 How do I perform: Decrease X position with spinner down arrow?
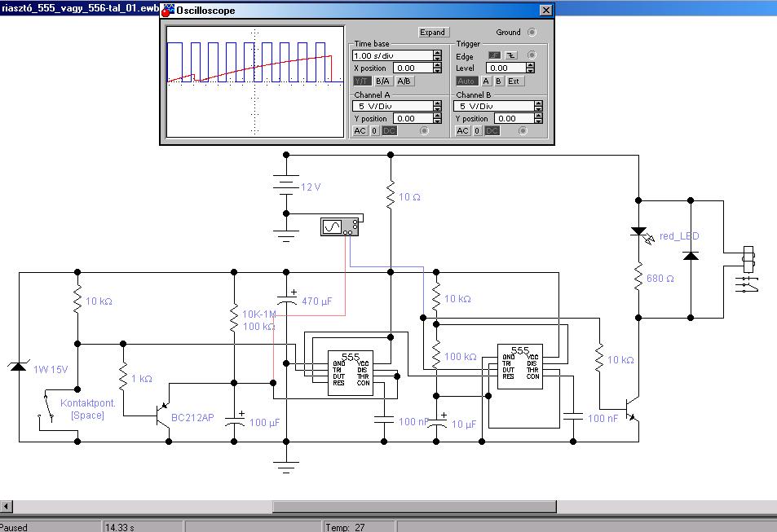point(437,70)
